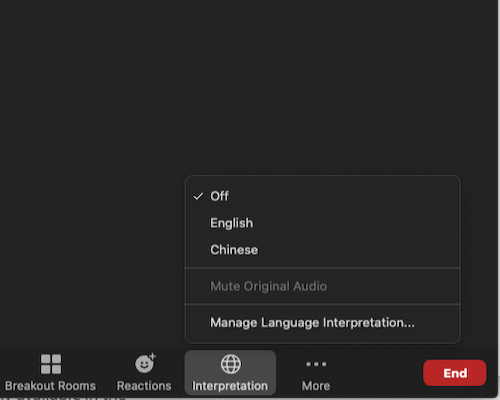500x400 pixels.
Task: Expand the More label in toolbar
Action: tap(316, 386)
